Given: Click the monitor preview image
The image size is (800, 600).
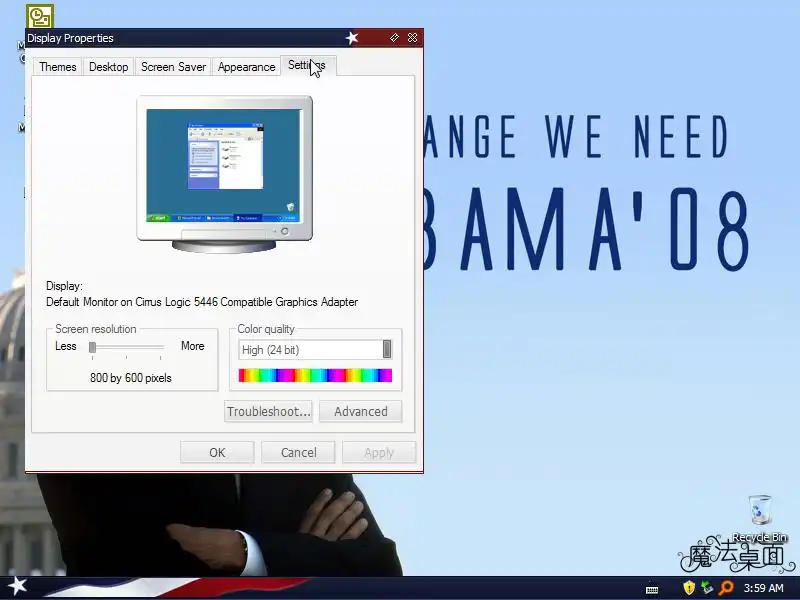Looking at the screenshot, I should point(224,173).
